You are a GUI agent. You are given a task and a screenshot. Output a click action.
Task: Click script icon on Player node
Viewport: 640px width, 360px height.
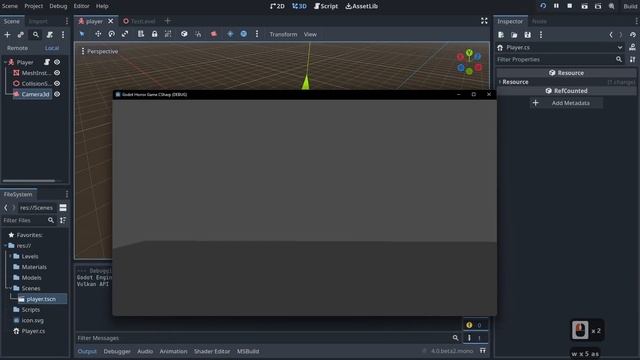[47, 62]
